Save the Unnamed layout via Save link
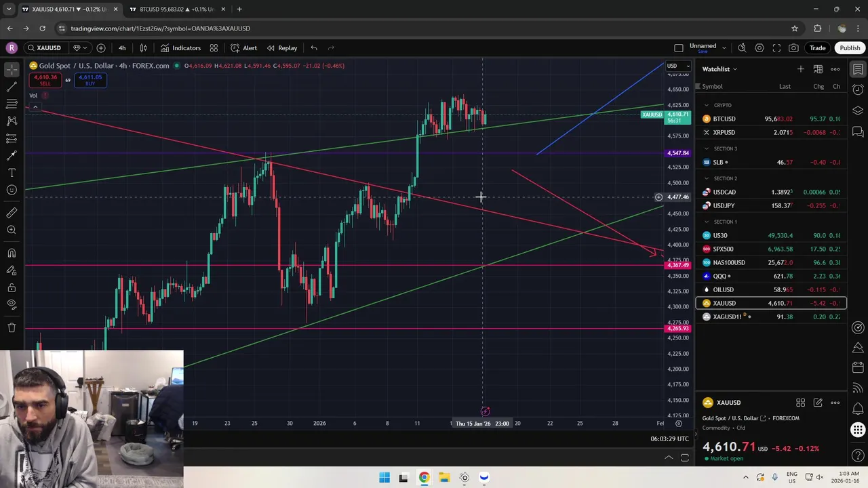The image size is (868, 488). pos(703,52)
